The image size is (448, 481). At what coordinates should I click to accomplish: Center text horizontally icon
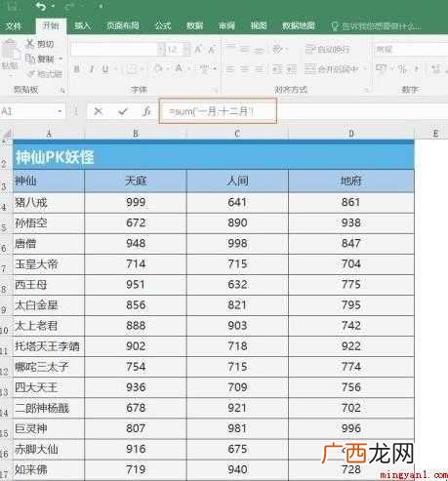[245, 69]
